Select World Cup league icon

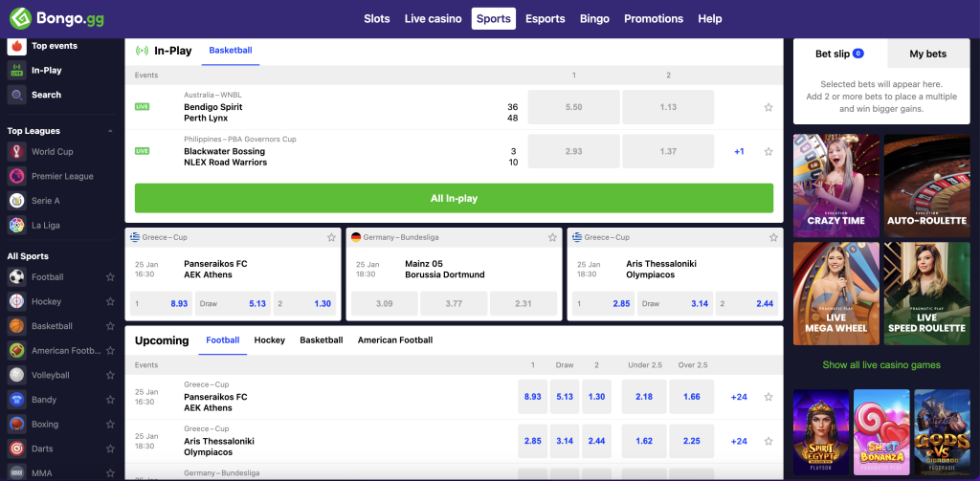17,152
